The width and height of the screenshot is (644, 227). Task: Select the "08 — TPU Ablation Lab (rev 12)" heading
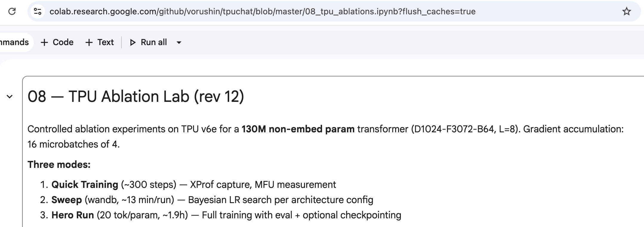136,96
